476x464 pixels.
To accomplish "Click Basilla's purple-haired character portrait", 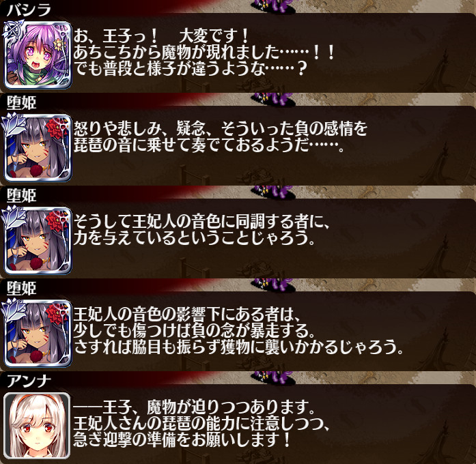I will [38, 55].
